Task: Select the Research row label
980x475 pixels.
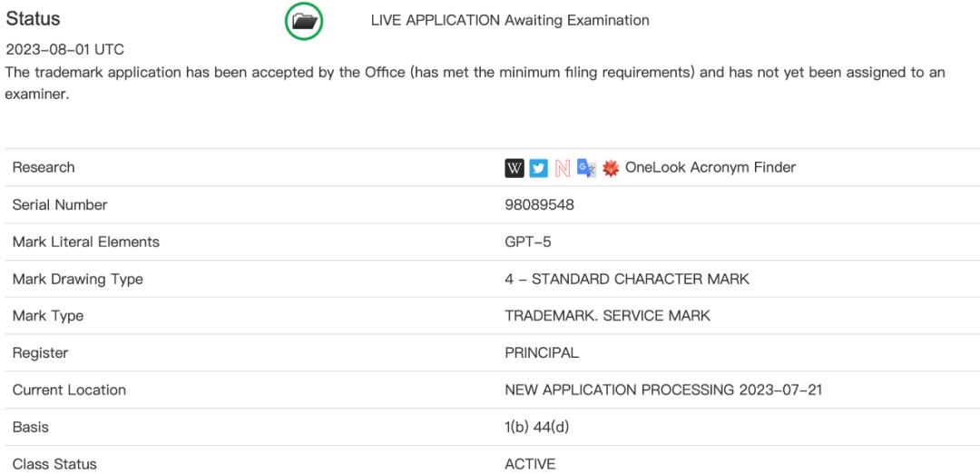Action: click(44, 167)
